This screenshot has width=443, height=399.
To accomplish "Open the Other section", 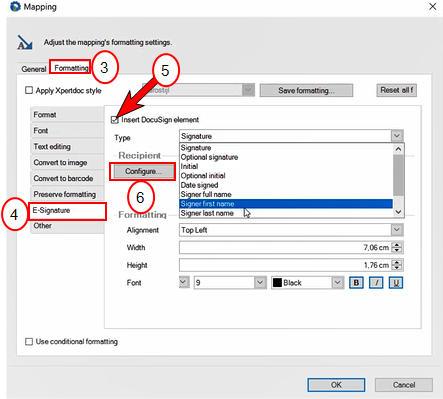I will coord(67,226).
